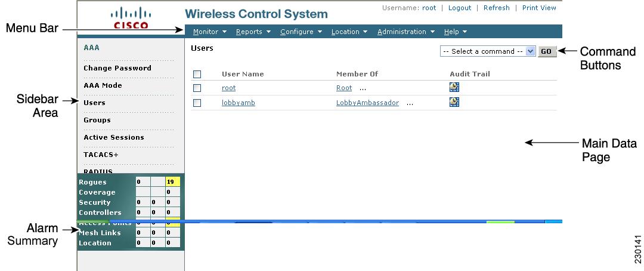The width and height of the screenshot is (644, 271).
Task: Select TACACS+ in the sidebar
Action: [x=101, y=155]
